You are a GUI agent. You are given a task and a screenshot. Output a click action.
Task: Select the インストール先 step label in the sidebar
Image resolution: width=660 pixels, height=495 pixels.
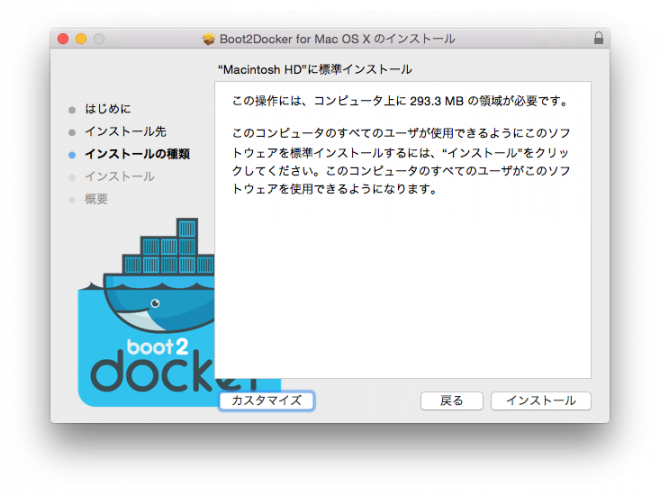pyautogui.click(x=119, y=132)
